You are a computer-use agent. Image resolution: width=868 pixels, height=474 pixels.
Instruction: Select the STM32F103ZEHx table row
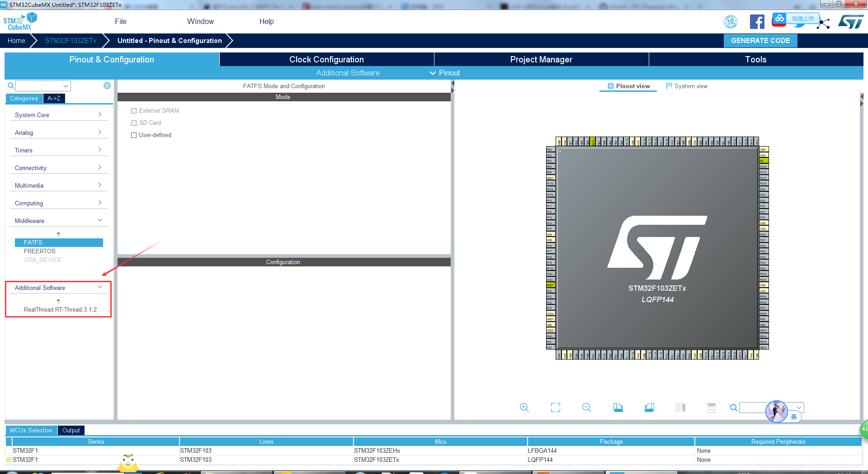(x=433, y=450)
